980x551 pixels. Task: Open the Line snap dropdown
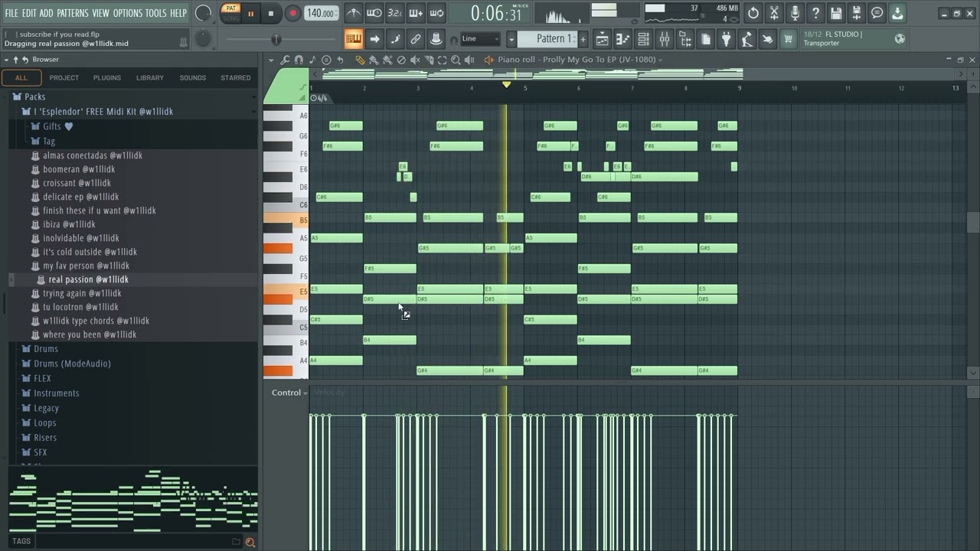coord(480,39)
